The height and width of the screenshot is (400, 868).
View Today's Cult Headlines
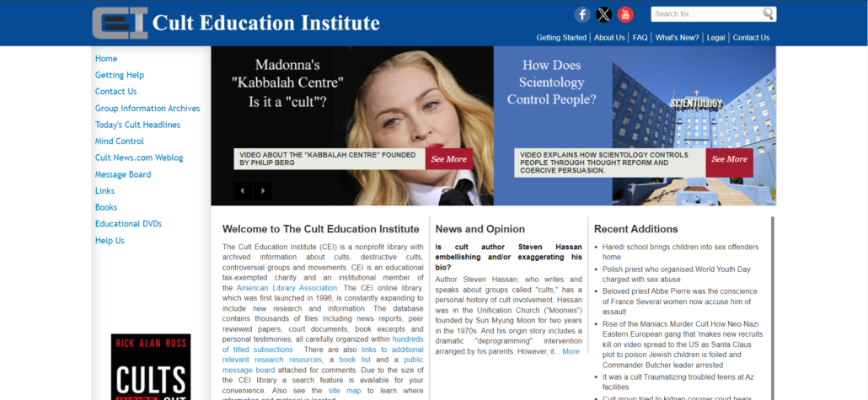click(138, 125)
